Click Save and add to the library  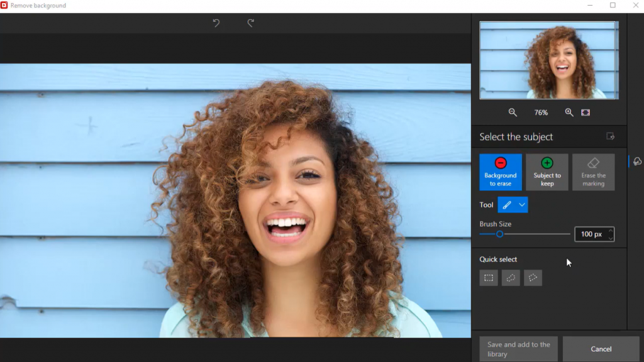(517, 349)
